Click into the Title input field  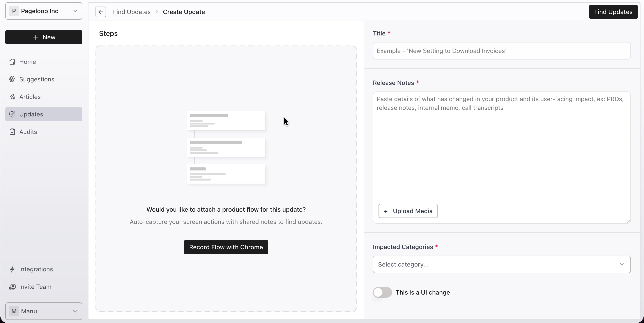(x=501, y=51)
